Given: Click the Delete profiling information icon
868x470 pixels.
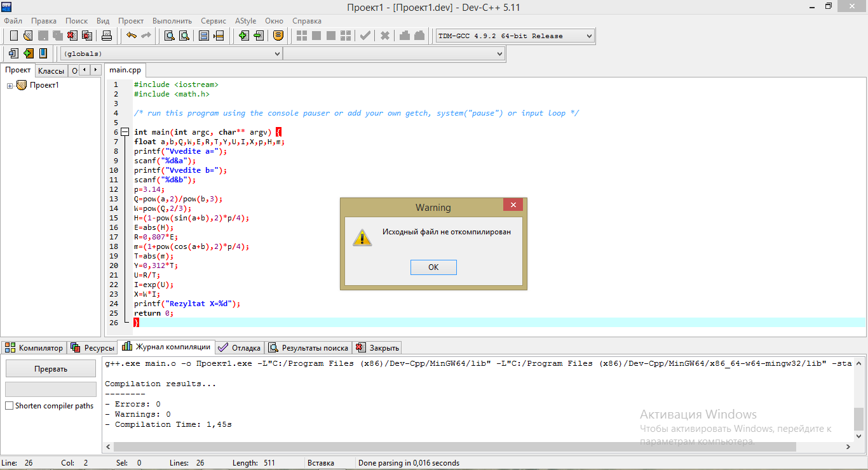Looking at the screenshot, I should point(419,36).
